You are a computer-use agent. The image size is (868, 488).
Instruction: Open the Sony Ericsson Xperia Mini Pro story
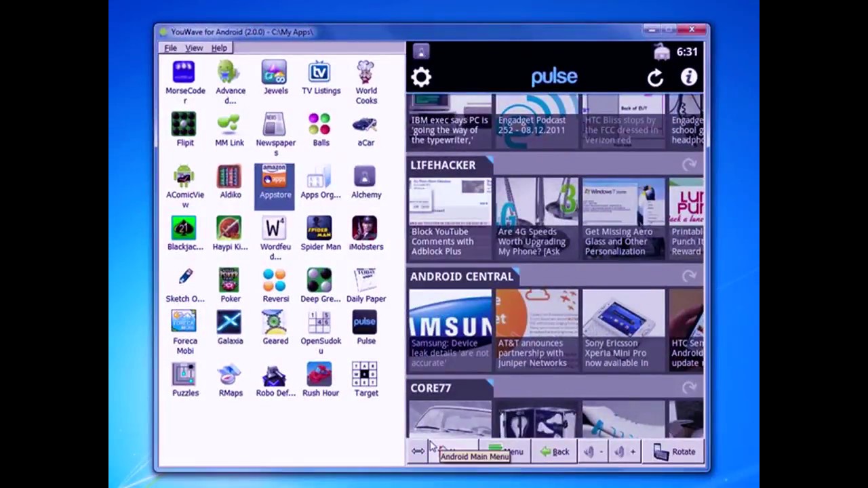[624, 330]
